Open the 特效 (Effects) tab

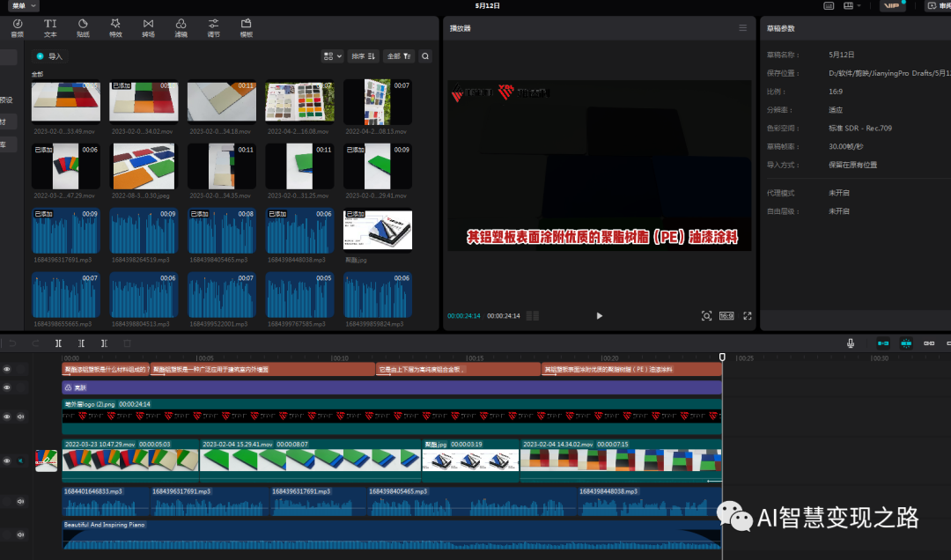point(115,28)
